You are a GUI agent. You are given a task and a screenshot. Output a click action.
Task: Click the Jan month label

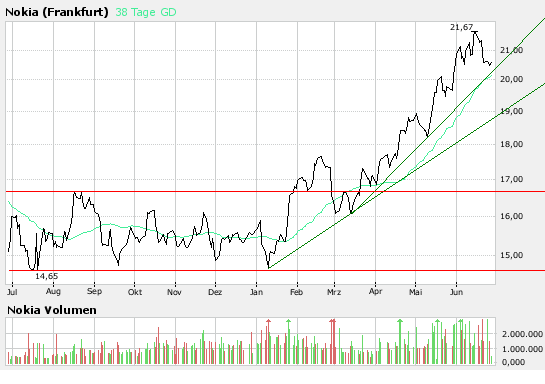coord(256,292)
